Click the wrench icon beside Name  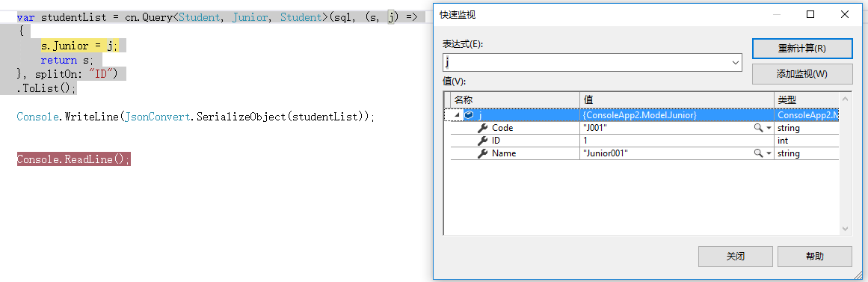(x=482, y=153)
